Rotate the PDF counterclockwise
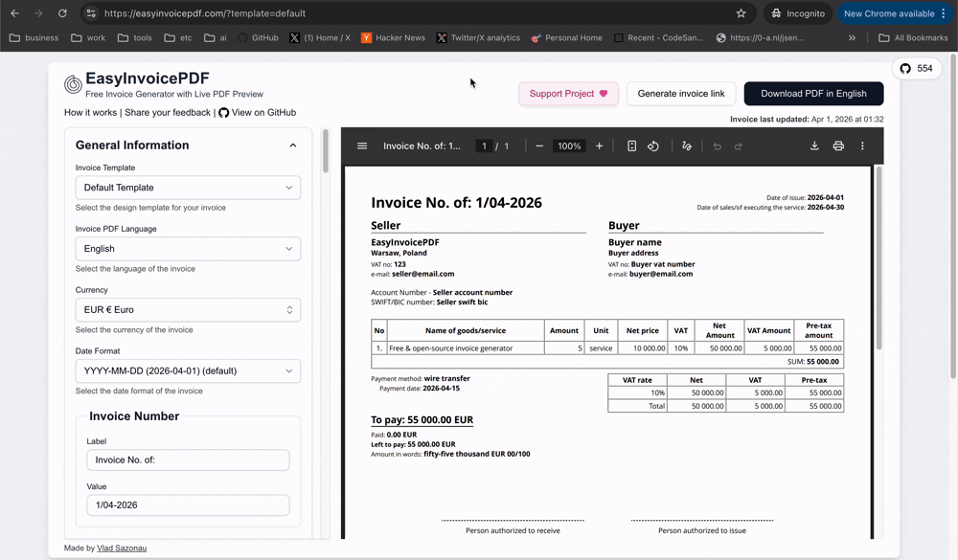Screen dimensions: 958x560 [653, 146]
